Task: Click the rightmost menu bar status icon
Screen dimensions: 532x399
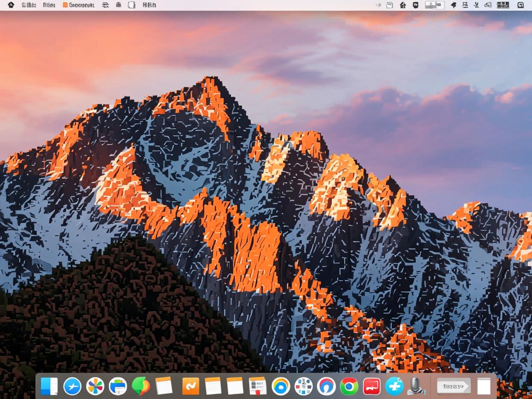Action: [520, 5]
